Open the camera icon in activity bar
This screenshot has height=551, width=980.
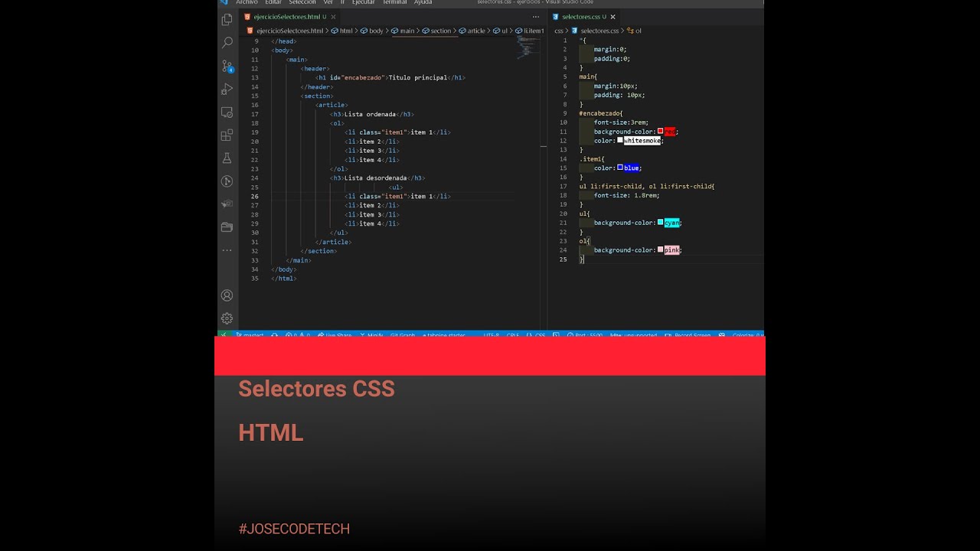(227, 204)
